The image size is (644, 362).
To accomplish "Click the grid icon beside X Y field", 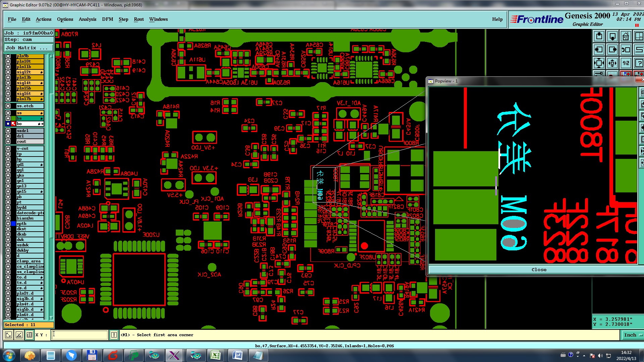I will pyautogui.click(x=30, y=335).
